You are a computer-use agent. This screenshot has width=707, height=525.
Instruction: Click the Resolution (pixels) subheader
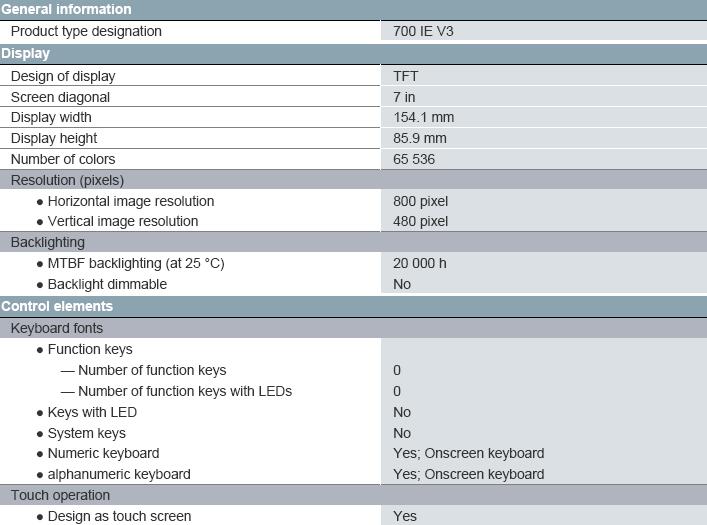[x=354, y=180]
